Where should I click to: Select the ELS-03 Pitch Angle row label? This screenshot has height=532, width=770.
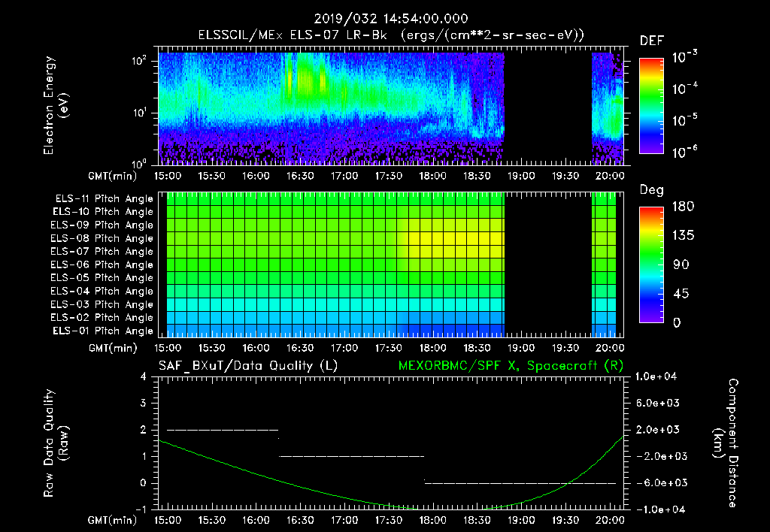click(x=102, y=305)
